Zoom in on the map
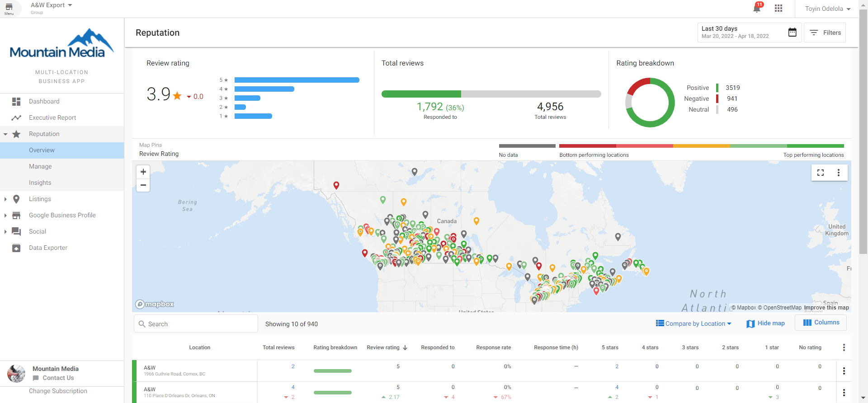Screen dimensions: 868x403 [x=143, y=172]
